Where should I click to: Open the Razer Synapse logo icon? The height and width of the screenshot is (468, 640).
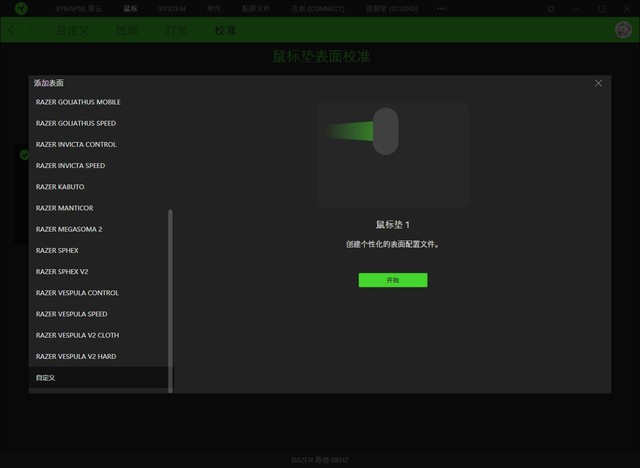coord(21,8)
